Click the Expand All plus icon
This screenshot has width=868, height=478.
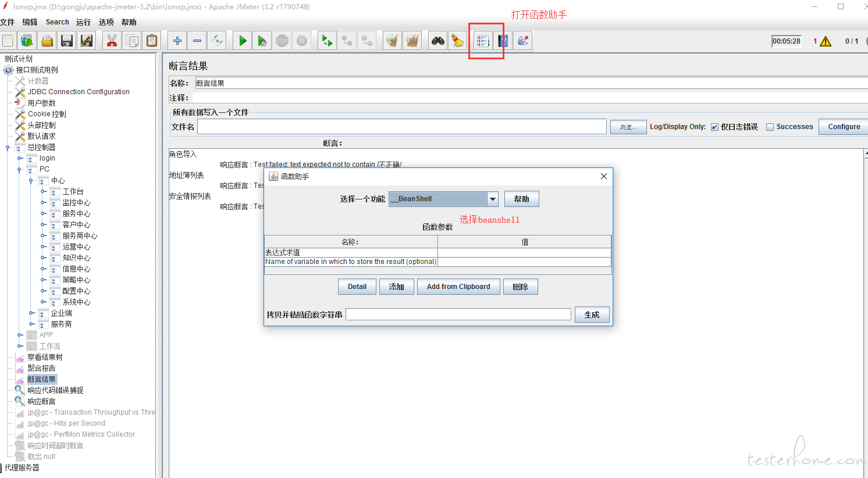(x=177, y=41)
